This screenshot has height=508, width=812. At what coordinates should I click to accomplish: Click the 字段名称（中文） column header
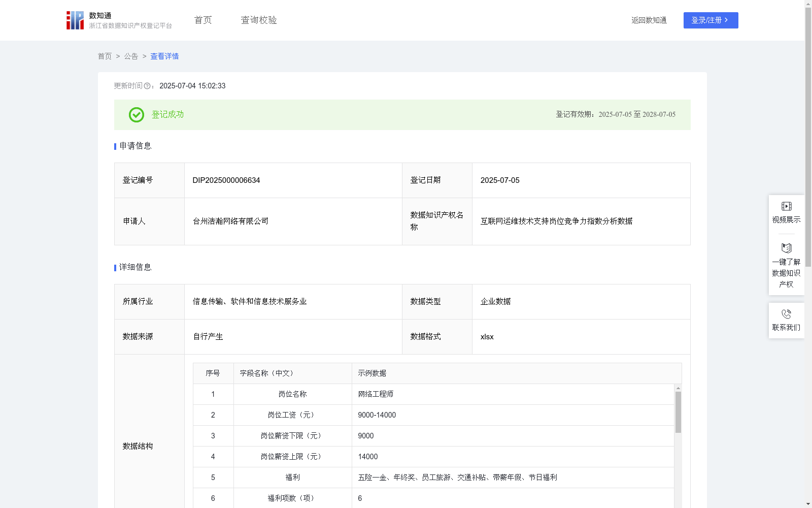(x=293, y=373)
